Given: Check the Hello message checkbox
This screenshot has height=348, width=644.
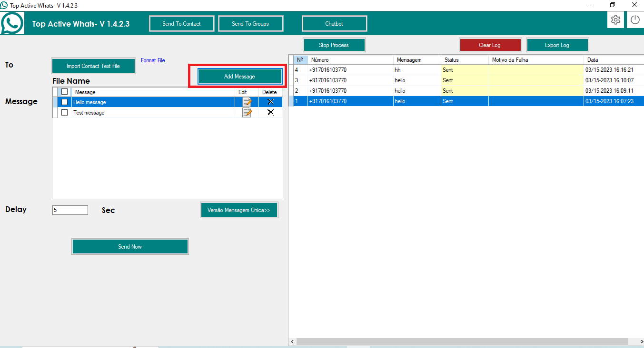Looking at the screenshot, I should pyautogui.click(x=65, y=102).
